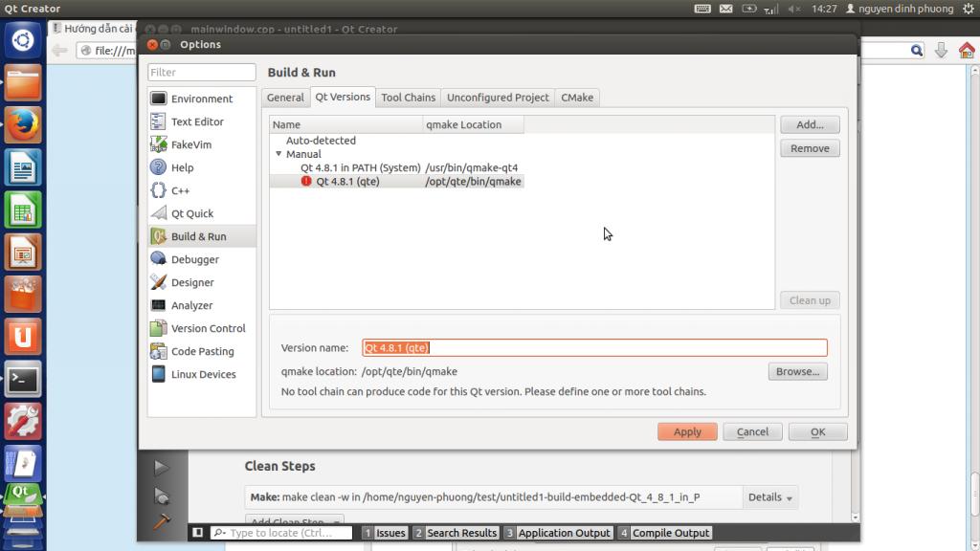This screenshot has height=551, width=980.
Task: Select the Linux Devices category
Action: [201, 374]
